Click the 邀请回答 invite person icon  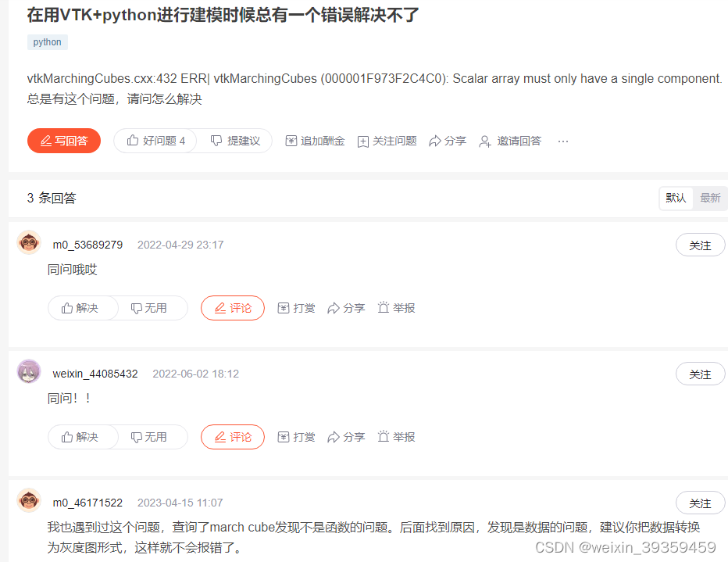485,141
